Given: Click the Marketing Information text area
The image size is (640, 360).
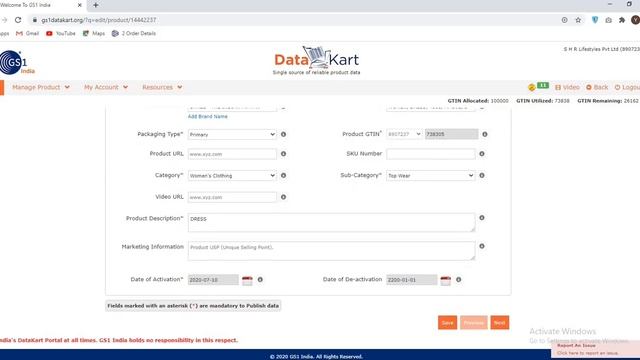Looking at the screenshot, I should tap(331, 251).
